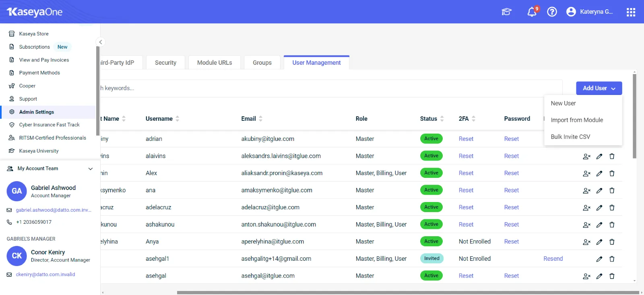This screenshot has width=644, height=295.
Task: Delete user Alex using trash icon
Action: click(612, 173)
